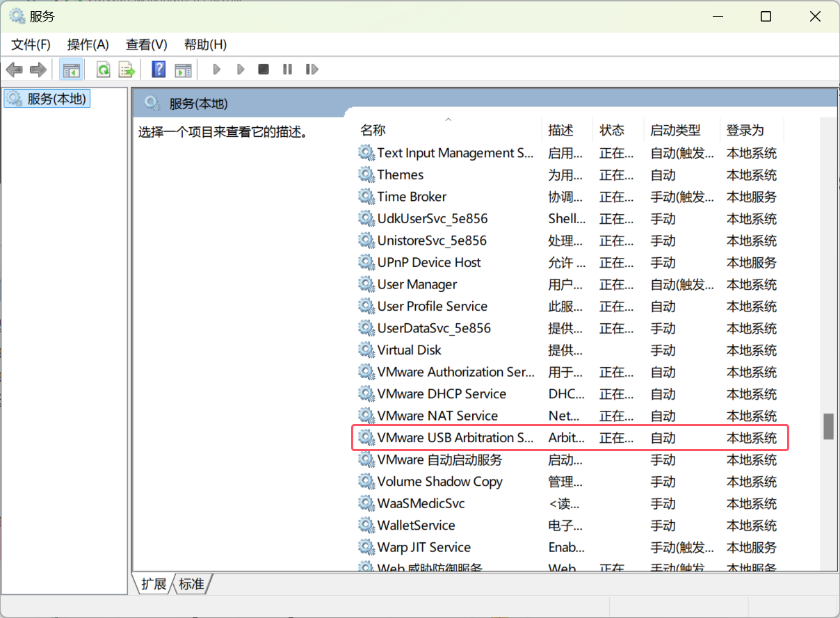The width and height of the screenshot is (840, 618).
Task: Sort by the 启动类型 column header
Action: click(675, 130)
